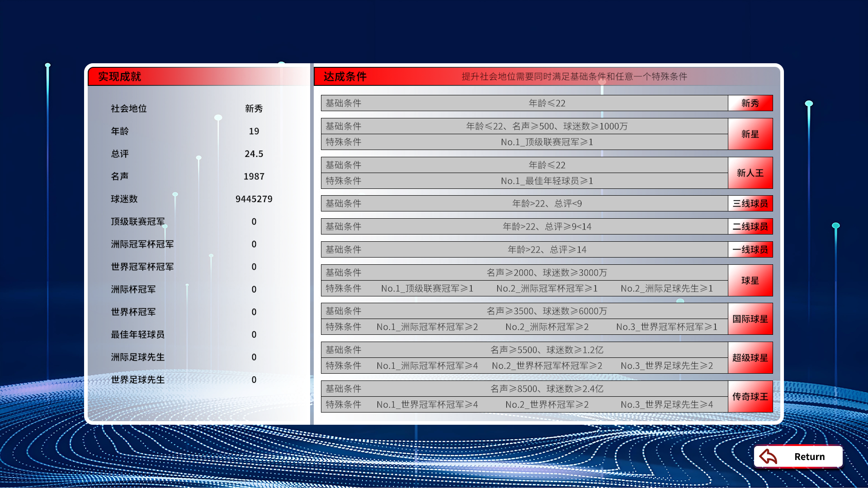This screenshot has height=488, width=868.
Task: Select the 球星 rank badge
Action: tap(750, 280)
